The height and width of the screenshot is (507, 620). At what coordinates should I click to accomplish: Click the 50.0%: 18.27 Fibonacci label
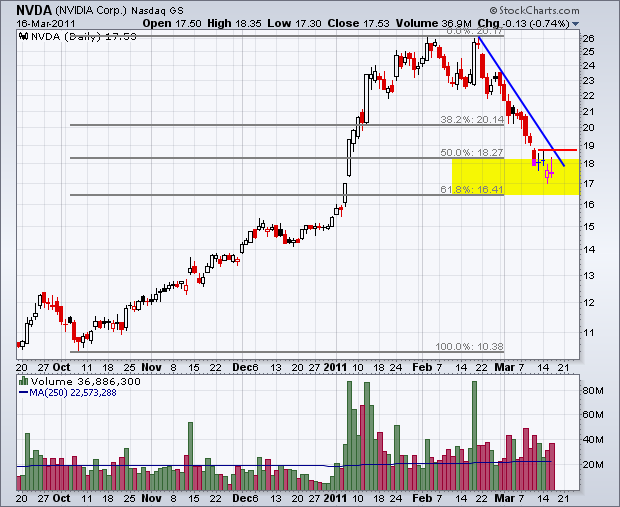(472, 152)
